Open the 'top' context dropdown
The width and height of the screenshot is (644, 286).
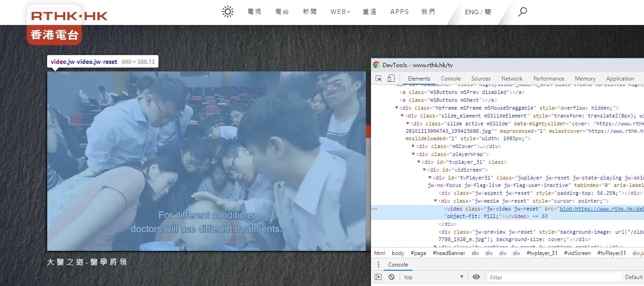(433, 277)
